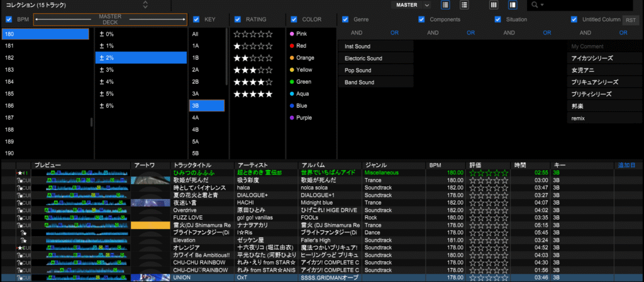Click the KEY list scrollbar
Screen dimensions: 644x282
pos(226,56)
